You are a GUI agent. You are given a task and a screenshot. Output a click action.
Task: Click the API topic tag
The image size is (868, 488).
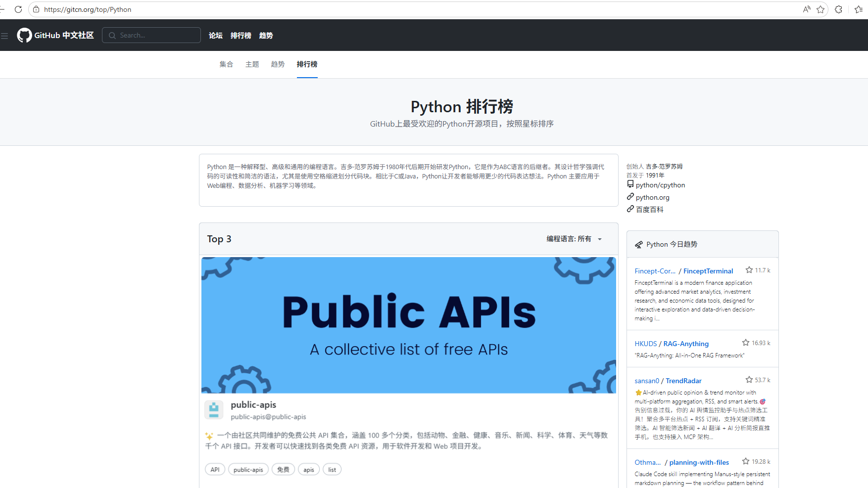[x=215, y=470]
